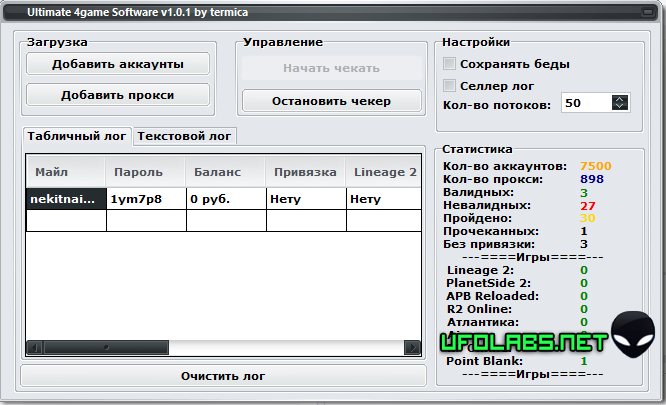The height and width of the screenshot is (405, 666).
Task: Enable the Сохранять беды checkbox
Action: point(449,64)
